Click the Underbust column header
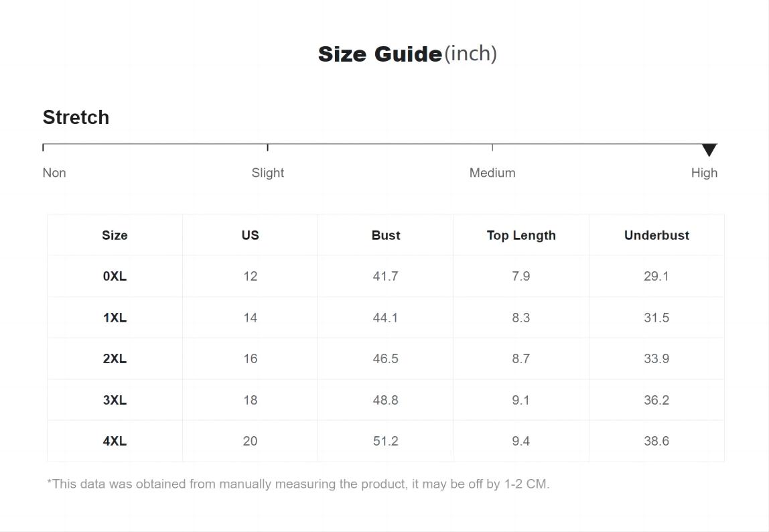The height and width of the screenshot is (532, 769). pyautogui.click(x=656, y=235)
